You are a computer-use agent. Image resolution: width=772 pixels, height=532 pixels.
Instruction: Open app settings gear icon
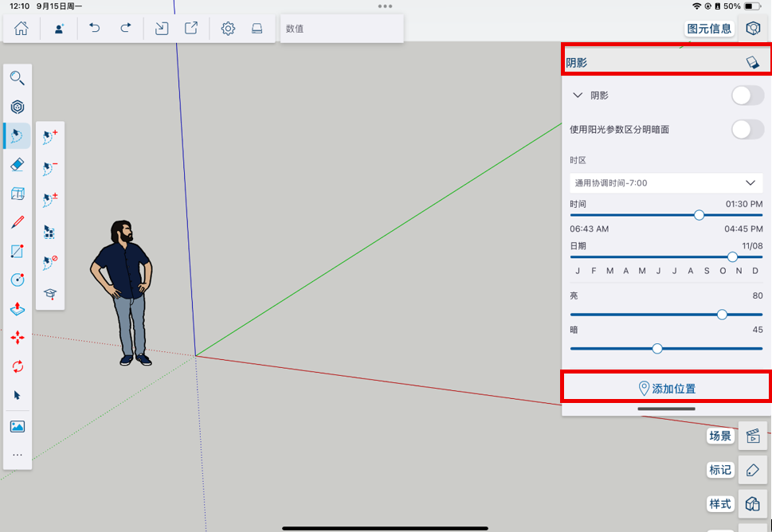click(x=228, y=29)
